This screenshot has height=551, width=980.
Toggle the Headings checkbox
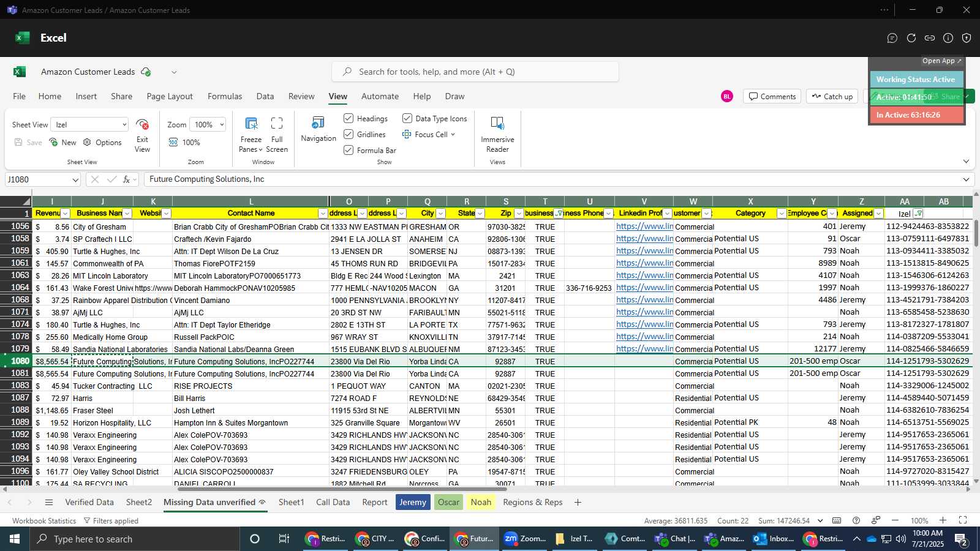349,118
